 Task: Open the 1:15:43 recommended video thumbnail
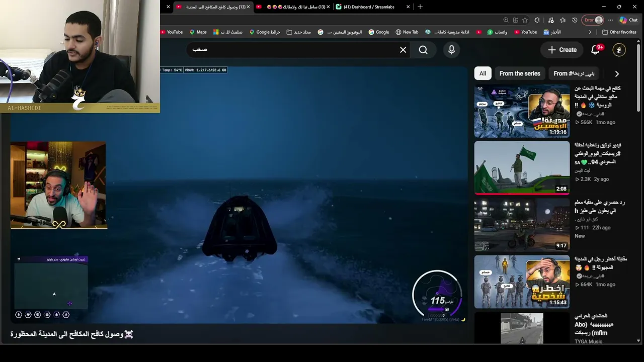522,282
